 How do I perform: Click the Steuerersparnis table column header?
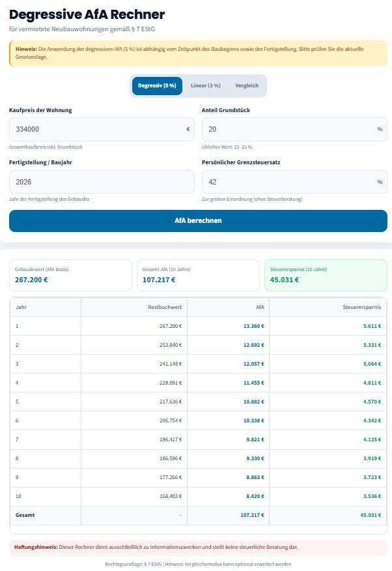point(361,306)
